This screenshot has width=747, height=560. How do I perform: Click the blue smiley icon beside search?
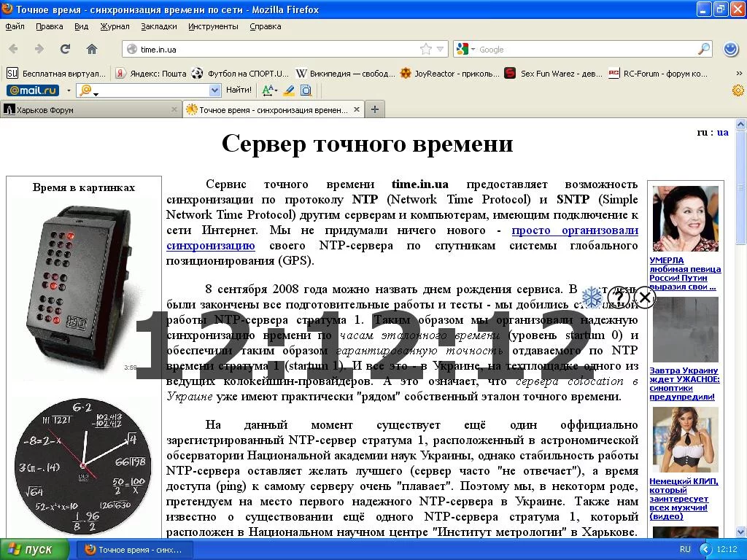pyautogui.click(x=731, y=49)
